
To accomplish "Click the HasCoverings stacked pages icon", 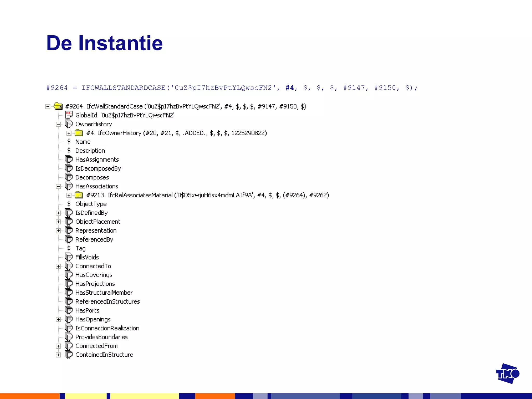I will tap(69, 275).
